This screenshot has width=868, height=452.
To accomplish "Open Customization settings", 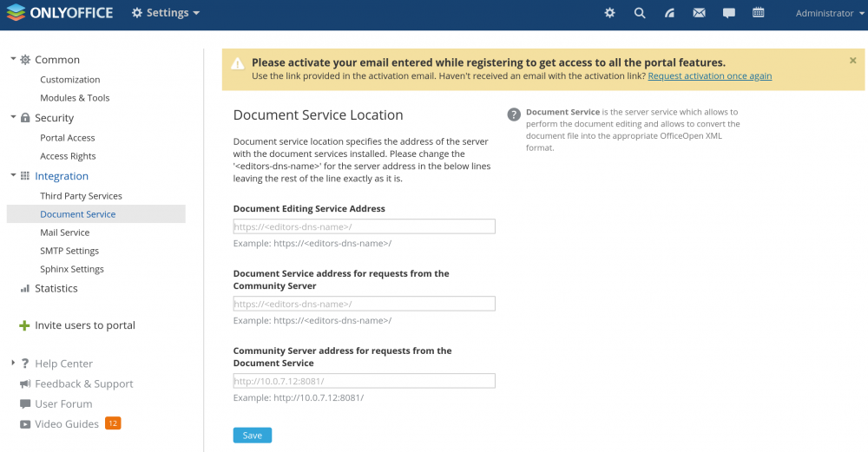I will coord(69,80).
